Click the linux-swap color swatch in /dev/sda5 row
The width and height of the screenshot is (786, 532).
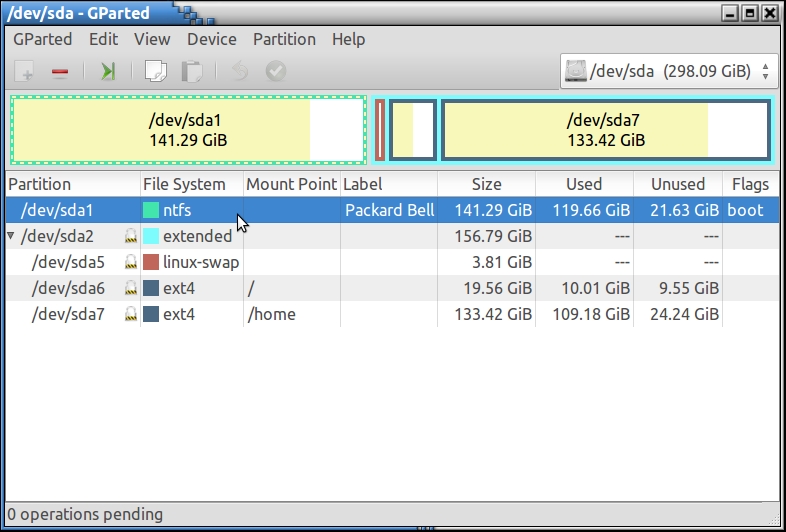(151, 262)
